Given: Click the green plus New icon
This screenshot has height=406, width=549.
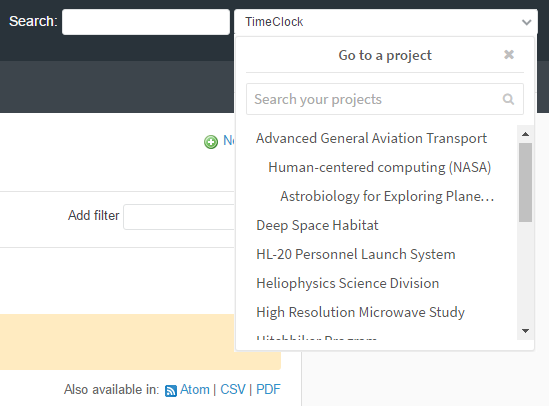Looking at the screenshot, I should pos(211,142).
